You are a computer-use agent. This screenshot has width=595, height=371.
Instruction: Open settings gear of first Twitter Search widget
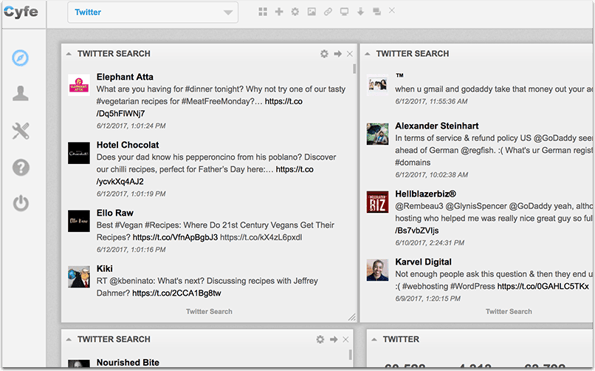pyautogui.click(x=324, y=54)
